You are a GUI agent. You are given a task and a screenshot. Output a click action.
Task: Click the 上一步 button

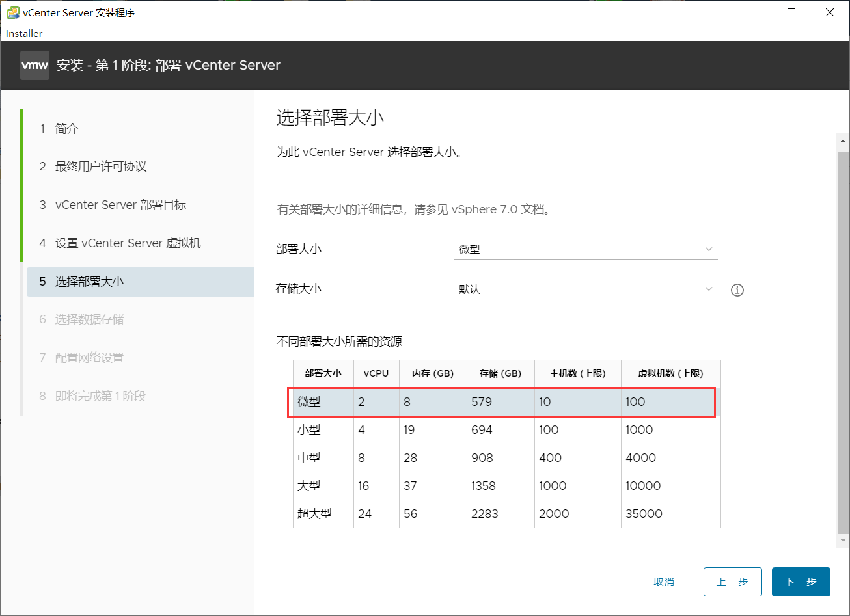pyautogui.click(x=732, y=582)
